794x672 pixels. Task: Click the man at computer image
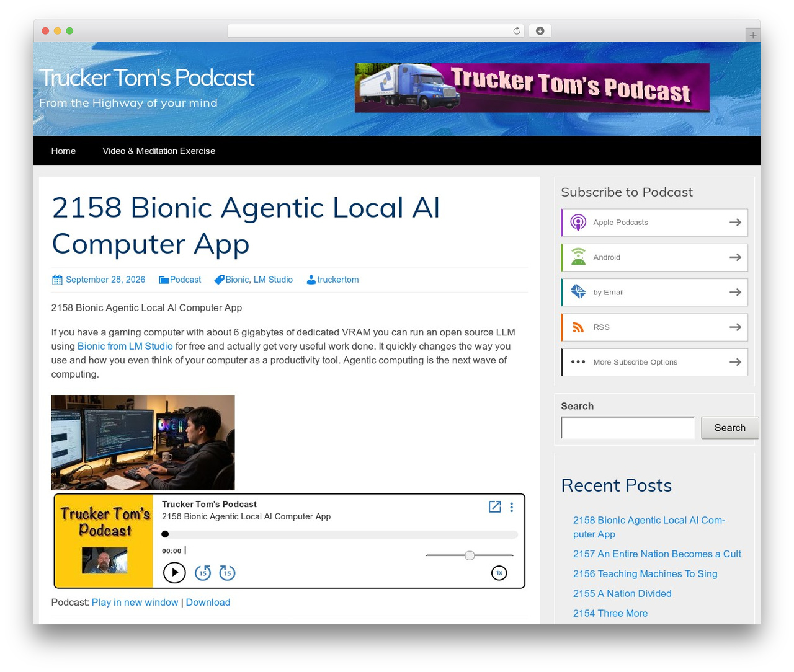click(x=143, y=443)
